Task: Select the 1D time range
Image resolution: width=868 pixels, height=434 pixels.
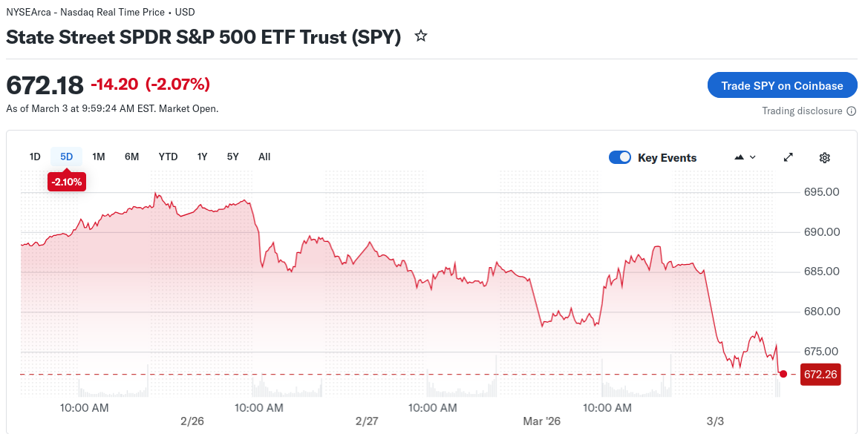Action: tap(35, 157)
